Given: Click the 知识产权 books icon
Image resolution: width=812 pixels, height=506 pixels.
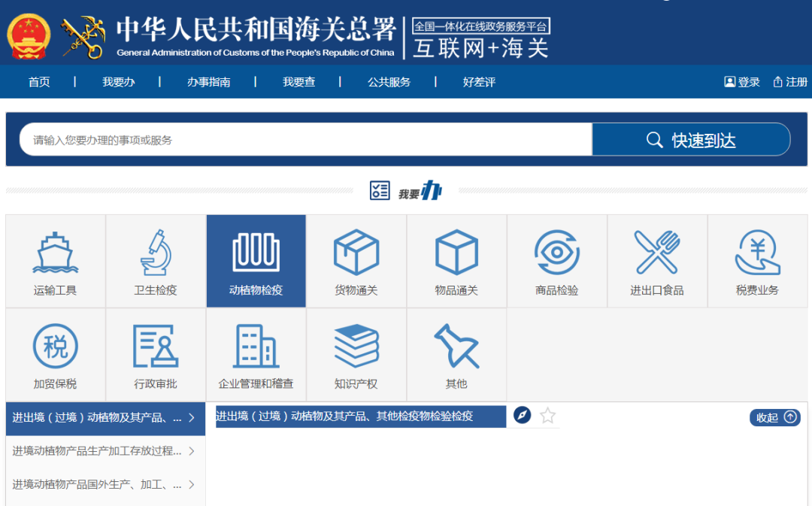Looking at the screenshot, I should click(356, 346).
